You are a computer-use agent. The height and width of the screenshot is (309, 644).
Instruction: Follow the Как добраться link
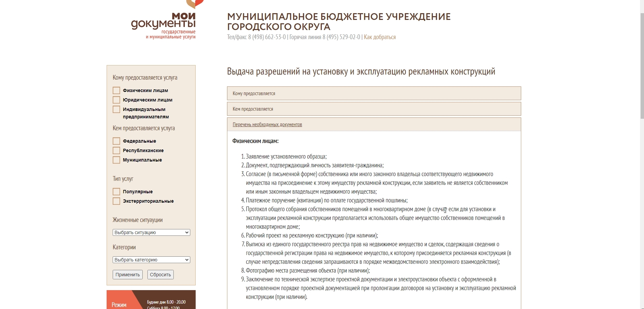click(x=380, y=37)
